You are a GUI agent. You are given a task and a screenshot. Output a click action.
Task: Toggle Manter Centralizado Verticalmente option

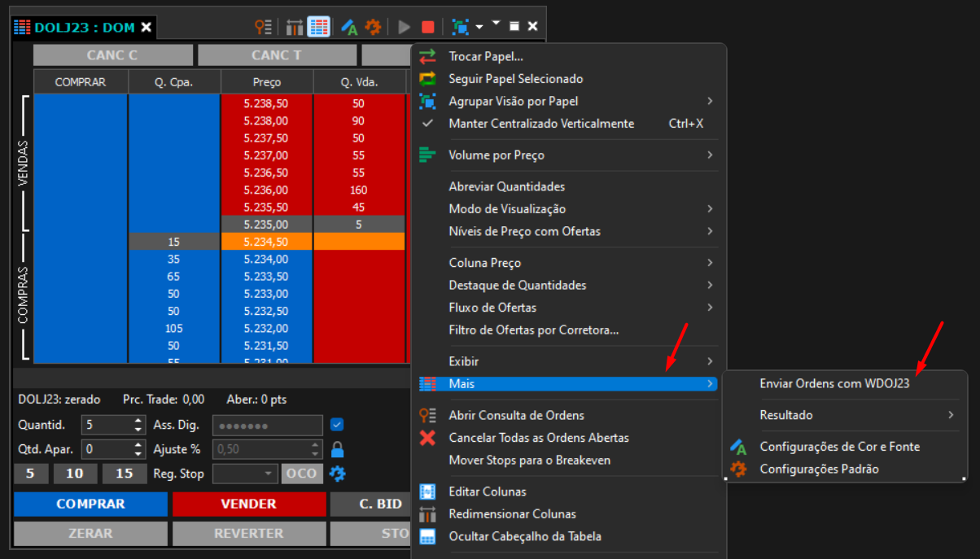567,124
